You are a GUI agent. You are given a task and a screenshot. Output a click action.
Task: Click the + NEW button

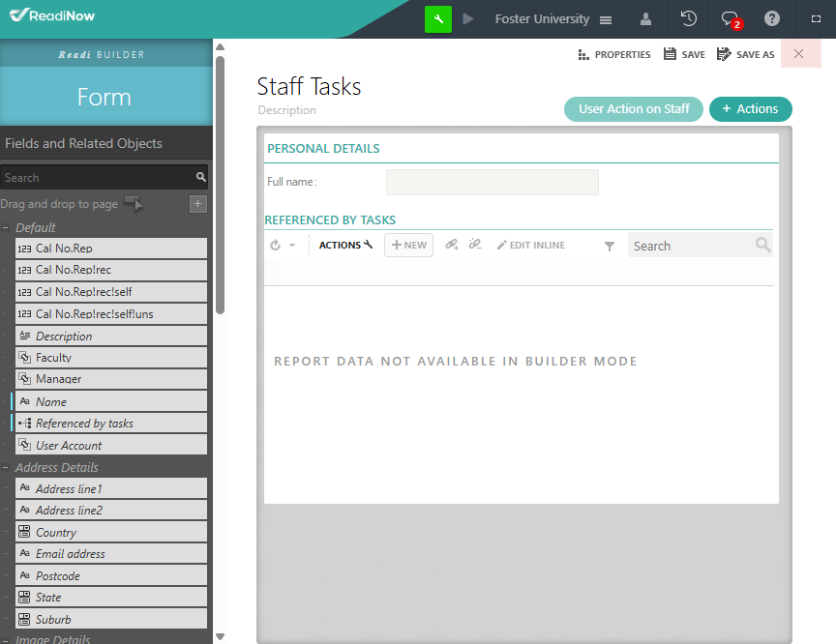point(409,245)
